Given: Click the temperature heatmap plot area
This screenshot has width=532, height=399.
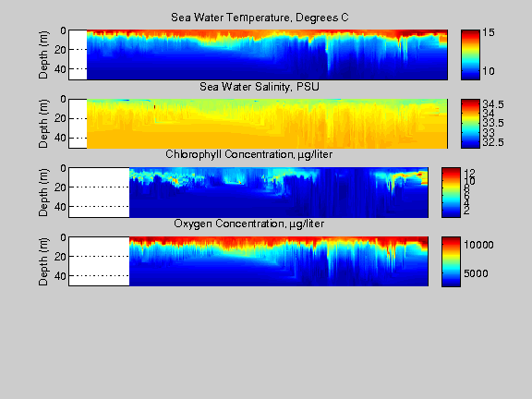Looking at the screenshot, I should [x=259, y=54].
